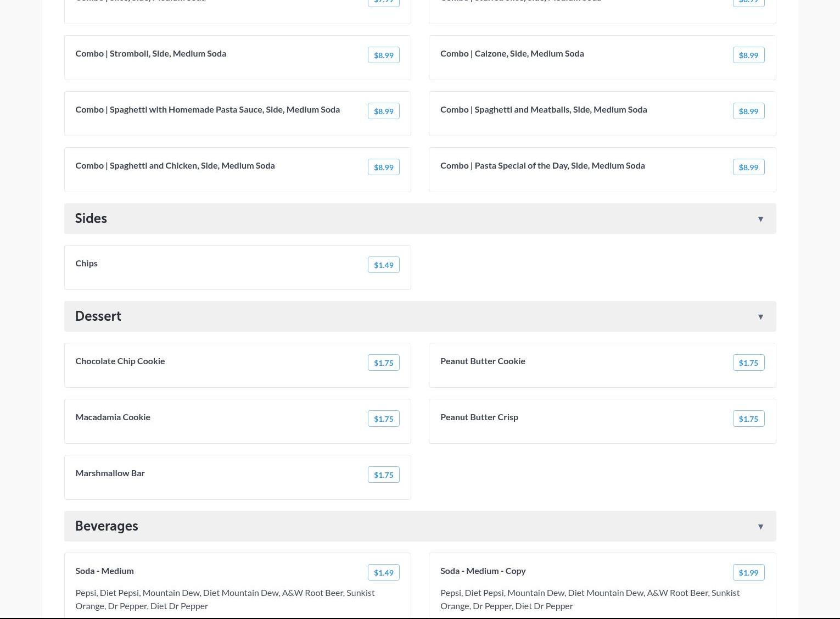Click the Sides category header
This screenshot has width=840, height=619.
(91, 219)
